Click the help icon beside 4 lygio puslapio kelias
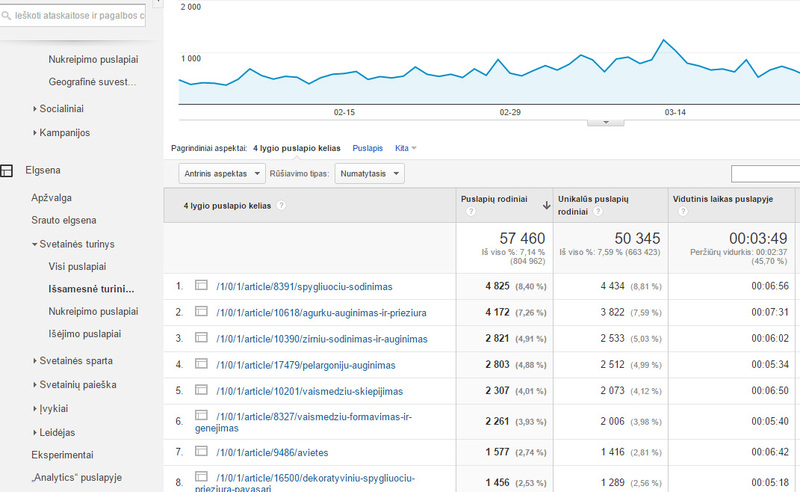The image size is (800, 492). pyautogui.click(x=281, y=206)
